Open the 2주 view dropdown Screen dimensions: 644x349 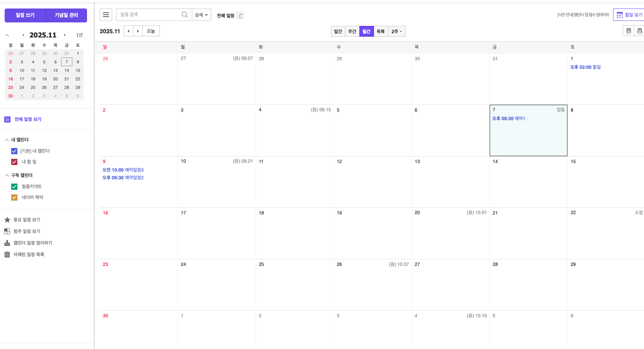[x=396, y=31]
